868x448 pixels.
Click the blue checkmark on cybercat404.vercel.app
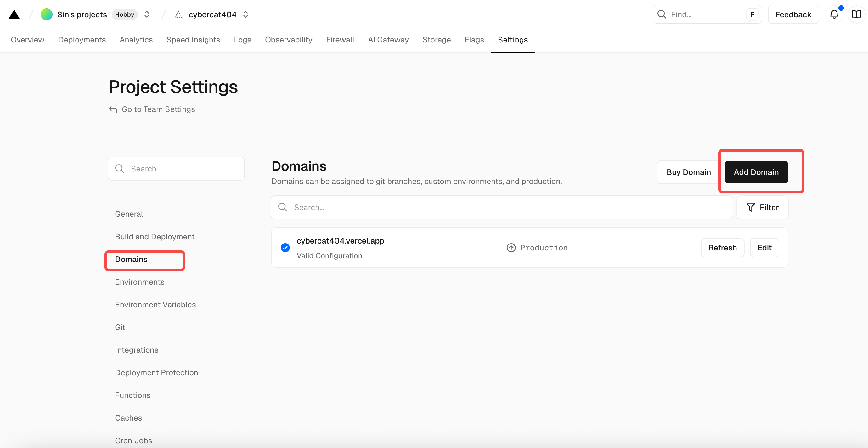285,248
